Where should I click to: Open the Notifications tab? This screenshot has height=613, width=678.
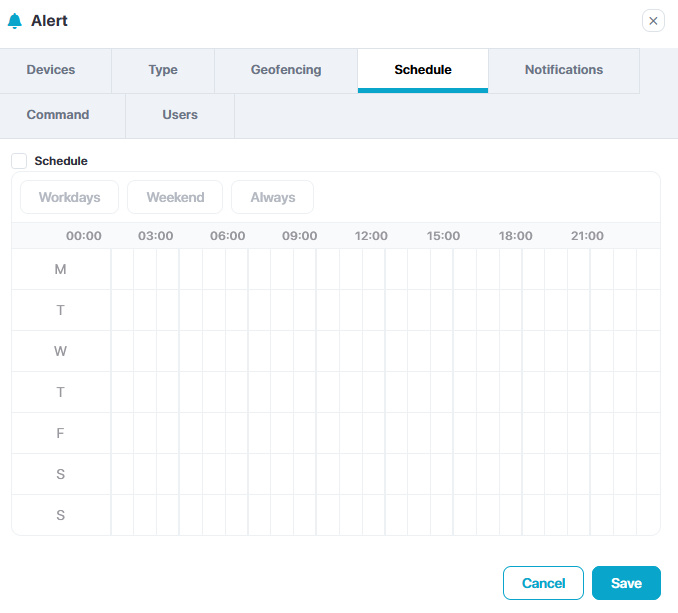click(x=564, y=70)
